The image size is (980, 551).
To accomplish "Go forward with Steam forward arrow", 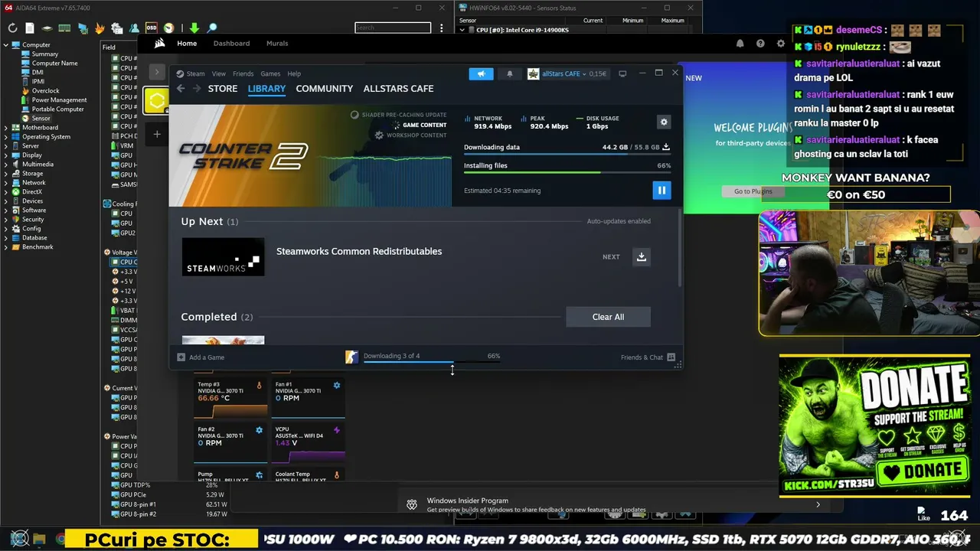I will click(197, 89).
